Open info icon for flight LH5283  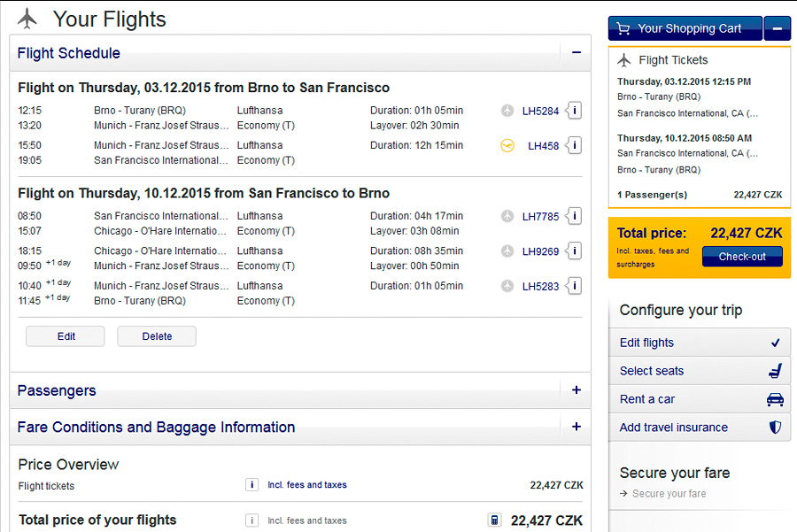tap(575, 286)
